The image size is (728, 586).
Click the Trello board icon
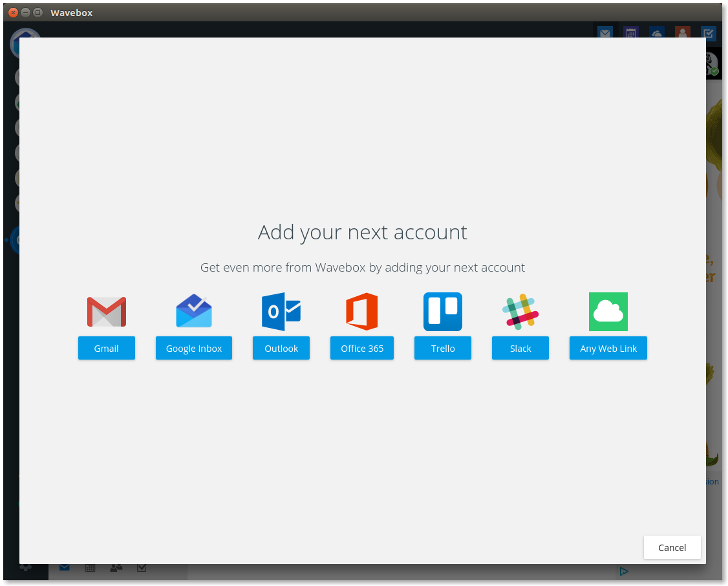pyautogui.click(x=442, y=312)
